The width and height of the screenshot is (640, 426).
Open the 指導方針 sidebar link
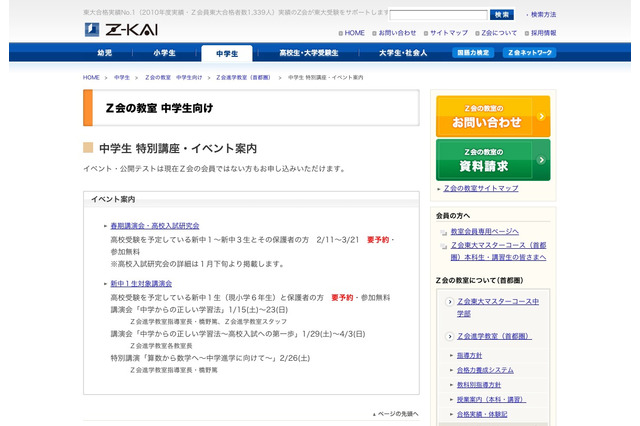coord(469,355)
